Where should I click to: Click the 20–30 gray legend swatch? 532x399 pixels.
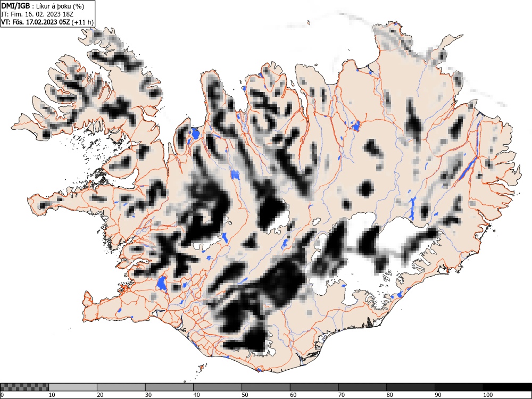(121, 387)
